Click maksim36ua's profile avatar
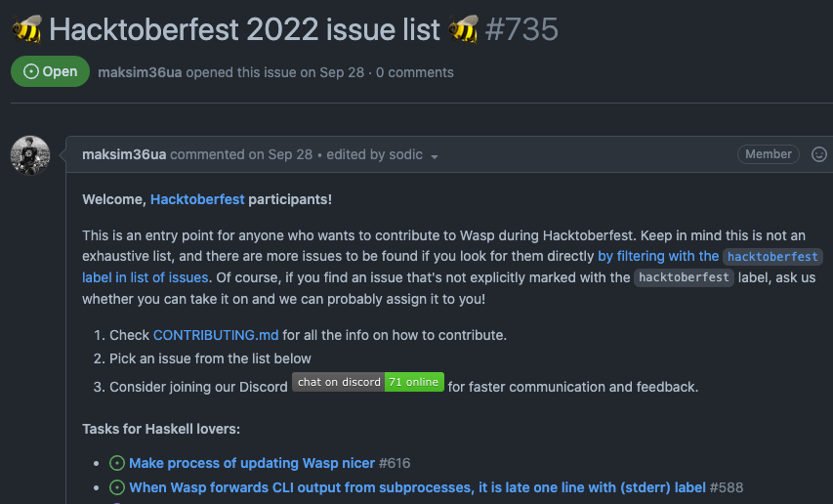 click(30, 156)
